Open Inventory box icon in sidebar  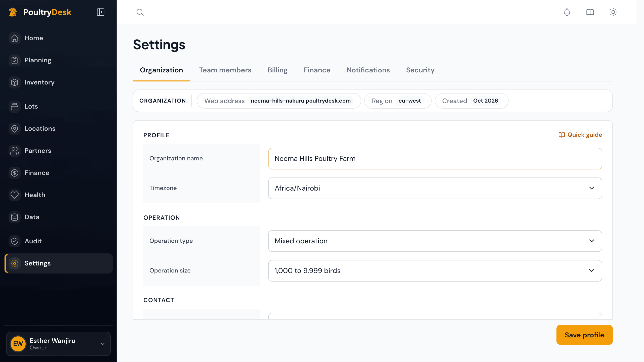pos(15,82)
